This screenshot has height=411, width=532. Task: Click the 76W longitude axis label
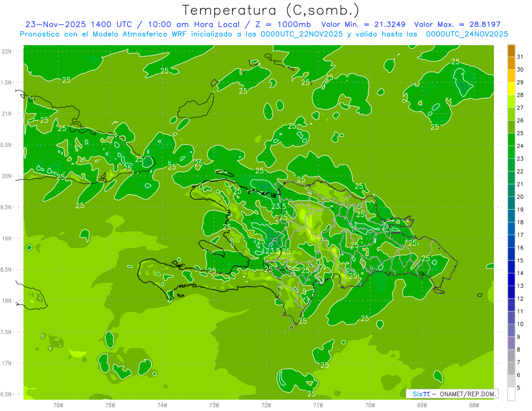[58, 405]
